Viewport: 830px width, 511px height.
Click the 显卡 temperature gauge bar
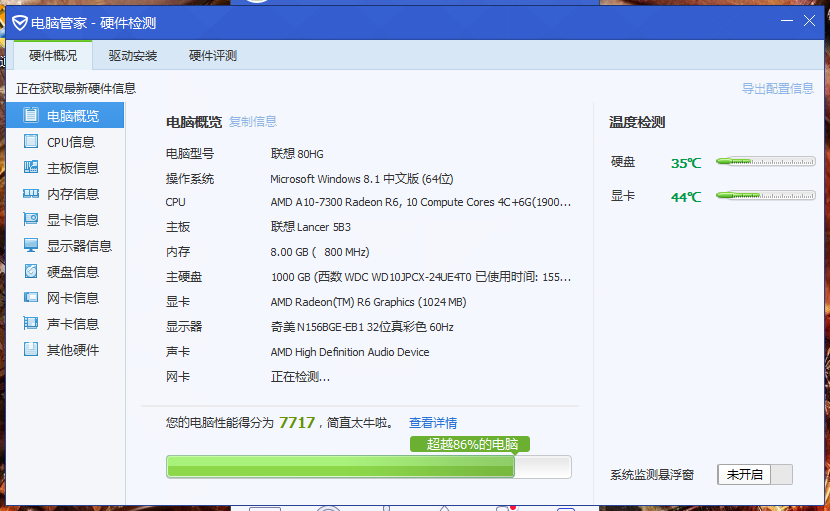pyautogui.click(x=765, y=195)
